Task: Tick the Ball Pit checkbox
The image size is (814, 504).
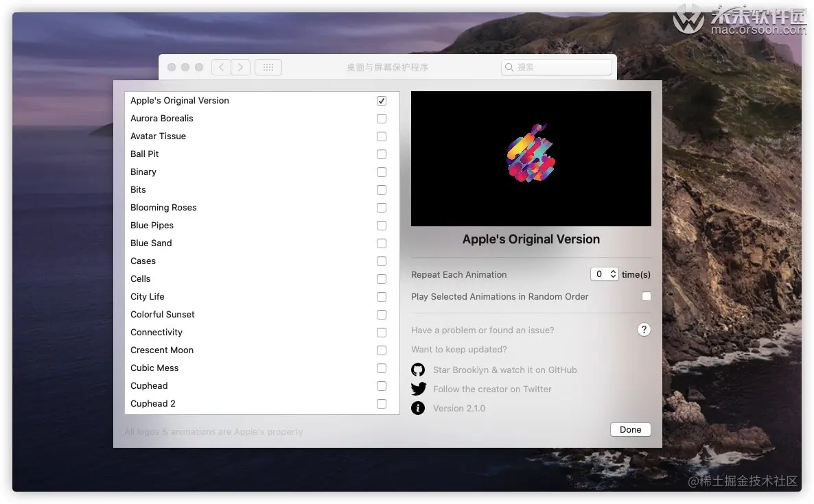Action: tap(382, 154)
